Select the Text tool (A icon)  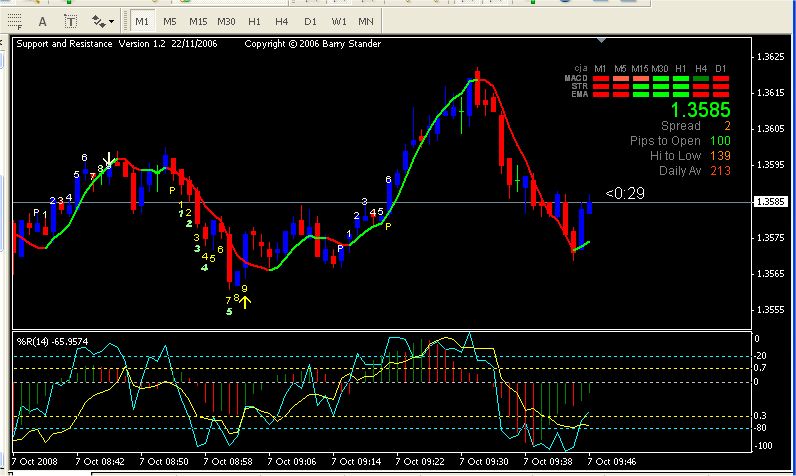42,20
